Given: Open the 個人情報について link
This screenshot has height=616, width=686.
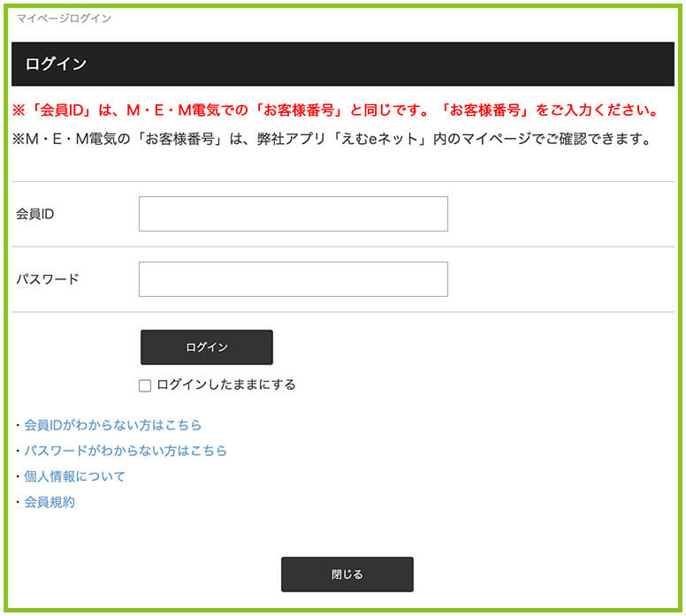Looking at the screenshot, I should (x=74, y=476).
